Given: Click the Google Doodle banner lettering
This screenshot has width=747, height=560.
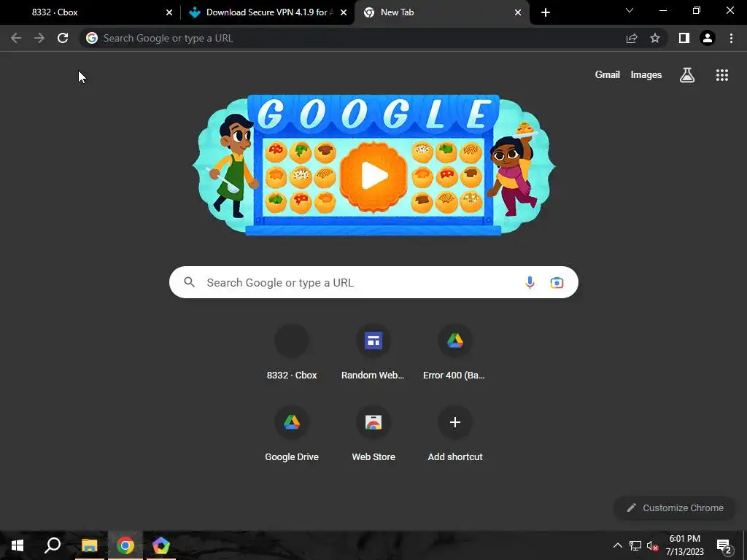Looking at the screenshot, I should (x=374, y=114).
